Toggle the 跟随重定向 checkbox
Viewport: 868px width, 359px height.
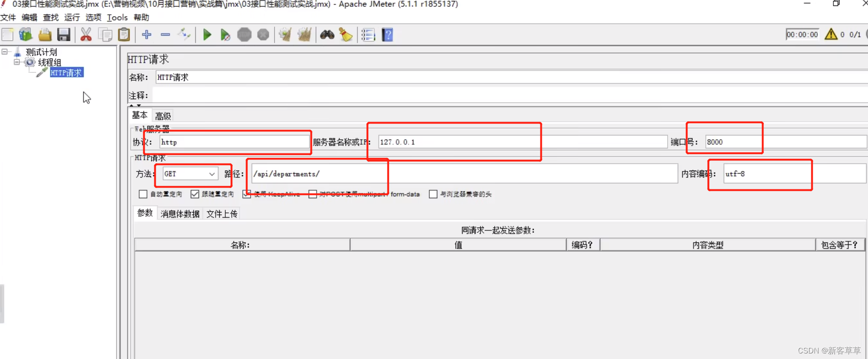point(195,194)
